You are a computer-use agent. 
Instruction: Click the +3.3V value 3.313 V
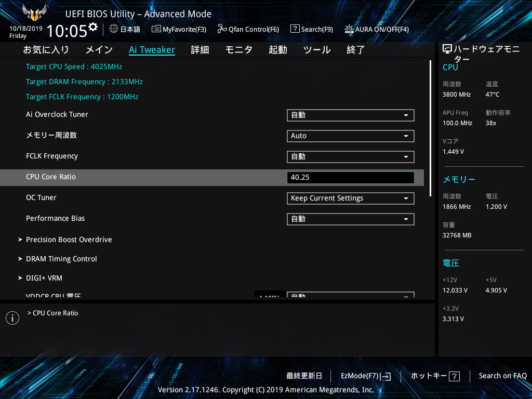pyautogui.click(x=453, y=319)
